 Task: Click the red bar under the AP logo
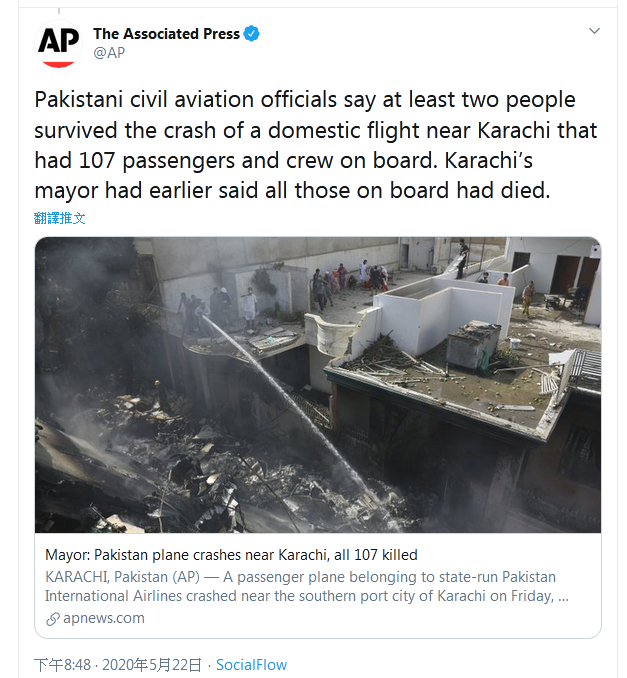pos(58,64)
